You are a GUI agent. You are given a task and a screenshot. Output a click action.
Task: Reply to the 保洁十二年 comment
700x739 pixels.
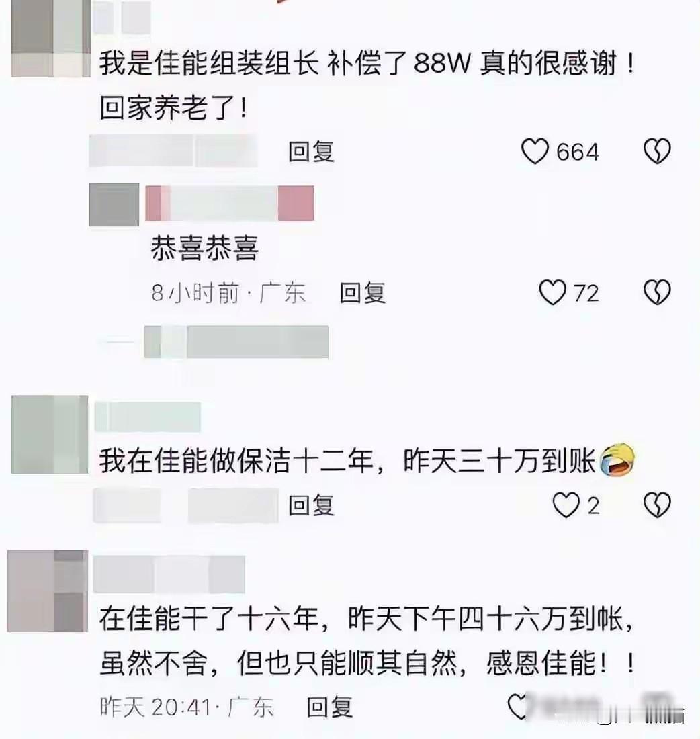click(x=311, y=505)
